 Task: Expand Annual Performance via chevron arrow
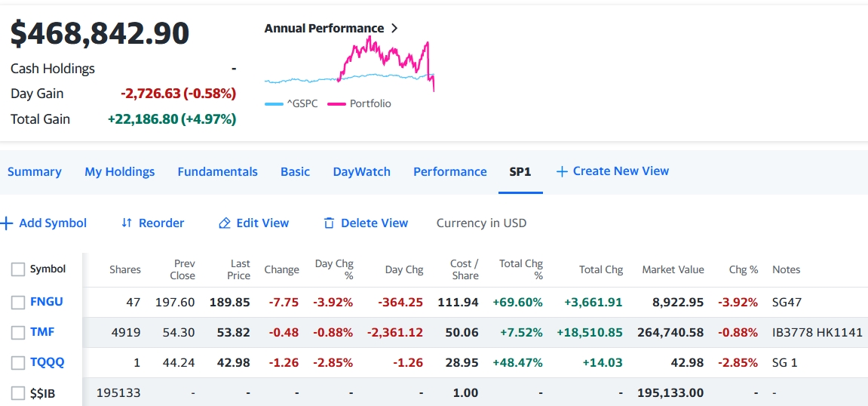pos(394,29)
